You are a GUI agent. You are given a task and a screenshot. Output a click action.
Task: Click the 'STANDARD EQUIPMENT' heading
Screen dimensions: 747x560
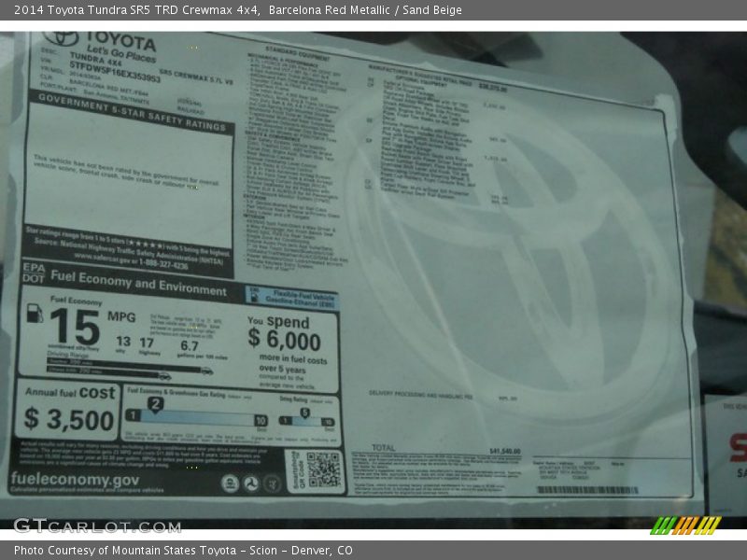297,54
